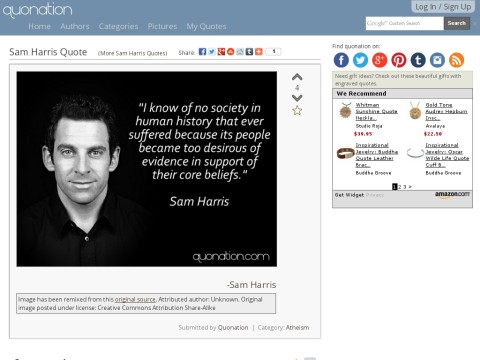Share quote via small Twitter icon
Screen dimensions: 480x360
coord(212,52)
